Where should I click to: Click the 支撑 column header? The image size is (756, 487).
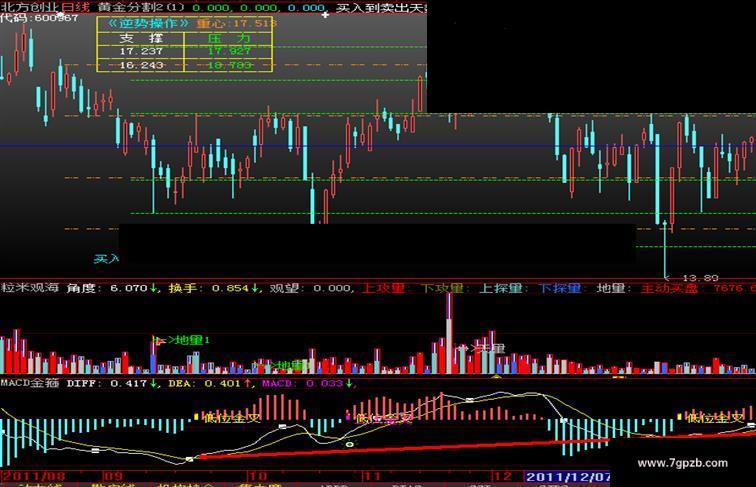point(141,38)
